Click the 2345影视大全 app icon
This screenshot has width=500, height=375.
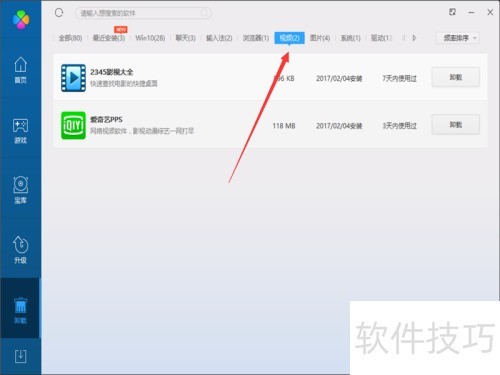tap(73, 78)
